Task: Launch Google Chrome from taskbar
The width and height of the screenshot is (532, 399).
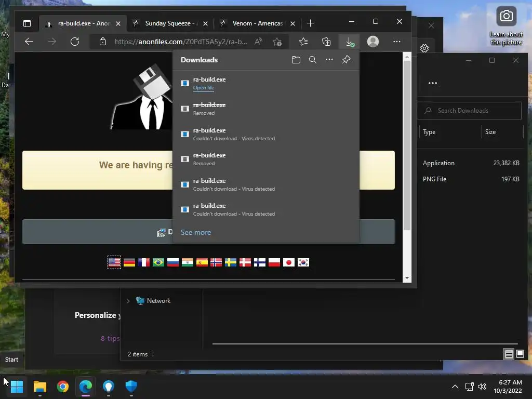Action: [x=63, y=387]
